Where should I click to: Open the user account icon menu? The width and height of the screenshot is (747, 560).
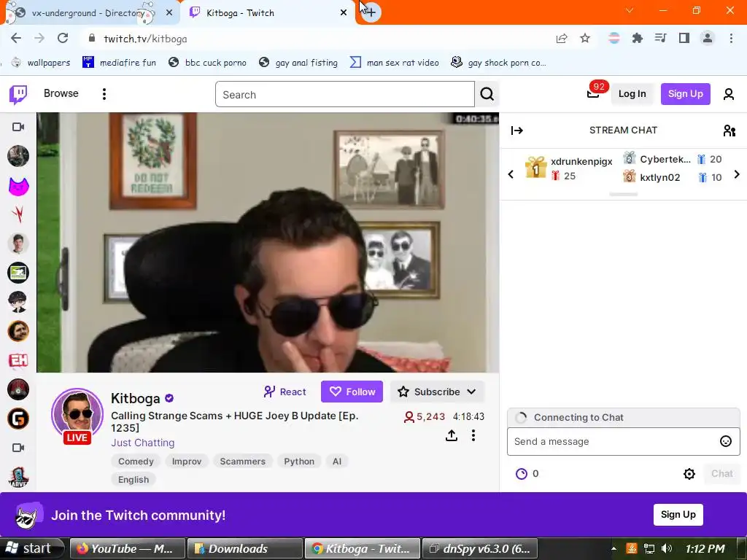729,94
